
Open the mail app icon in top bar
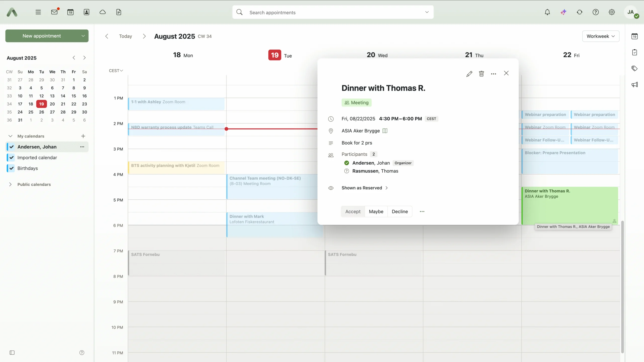coord(54,12)
